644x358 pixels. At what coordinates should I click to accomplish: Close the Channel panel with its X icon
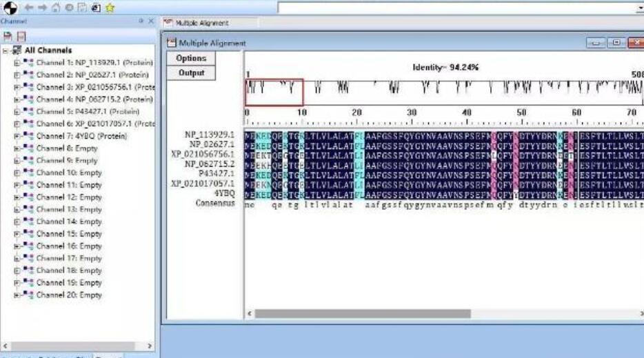151,21
